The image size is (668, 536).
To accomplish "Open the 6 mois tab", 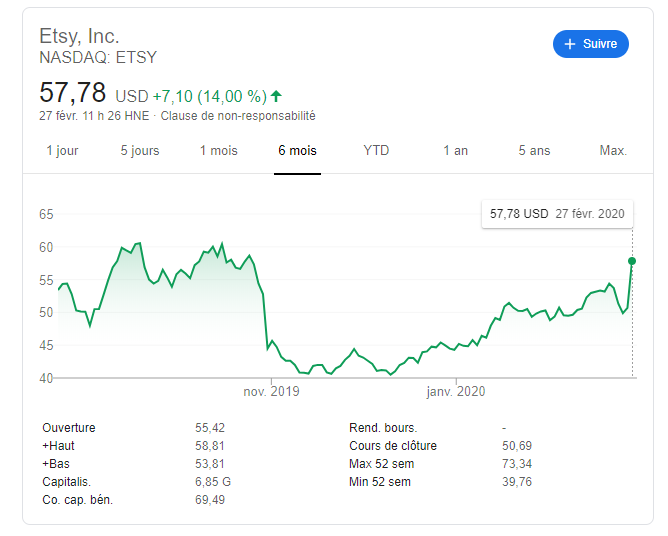I will point(297,150).
